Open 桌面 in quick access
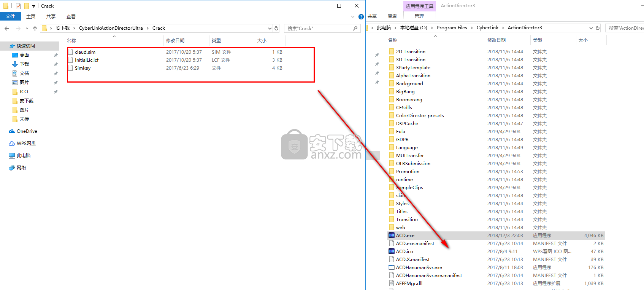644x290 pixels. pyautogui.click(x=24, y=55)
